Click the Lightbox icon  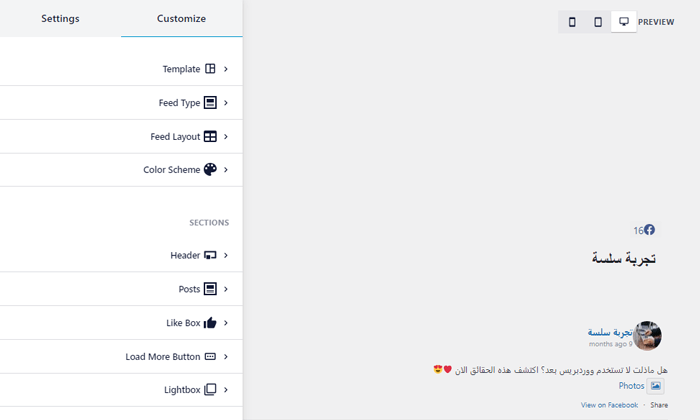210,390
